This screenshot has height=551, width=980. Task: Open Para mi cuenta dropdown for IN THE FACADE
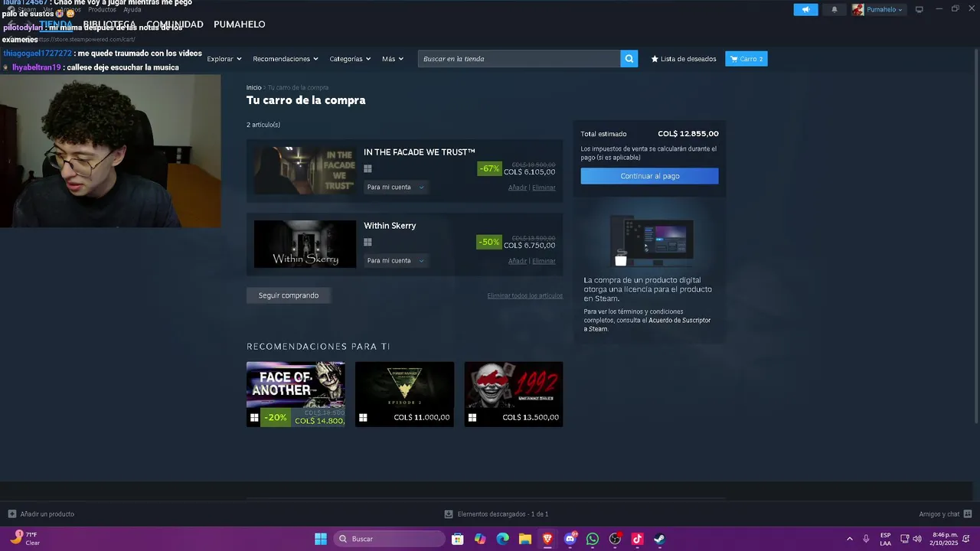[396, 187]
